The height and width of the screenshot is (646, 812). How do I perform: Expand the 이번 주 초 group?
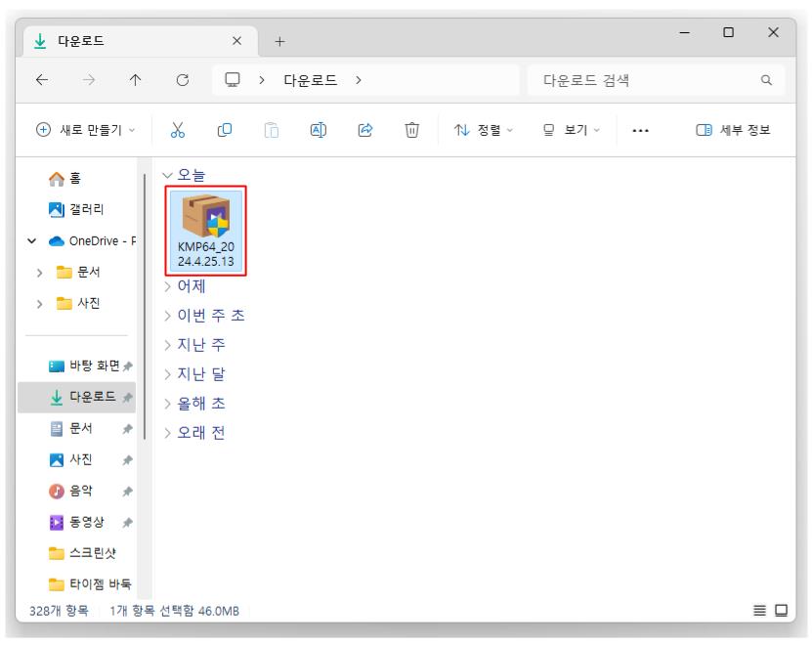167,316
